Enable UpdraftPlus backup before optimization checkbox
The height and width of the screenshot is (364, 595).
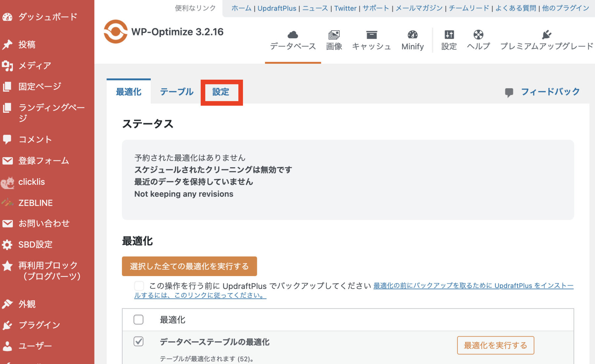tap(139, 286)
